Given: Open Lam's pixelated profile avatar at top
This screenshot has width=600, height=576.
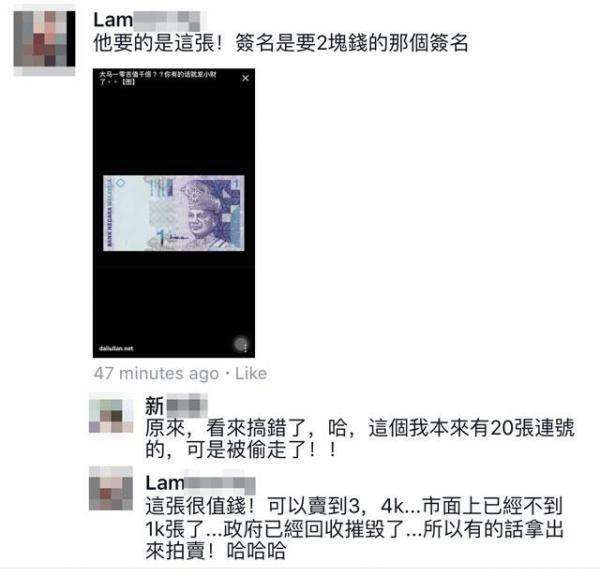Looking at the screenshot, I should (x=44, y=39).
